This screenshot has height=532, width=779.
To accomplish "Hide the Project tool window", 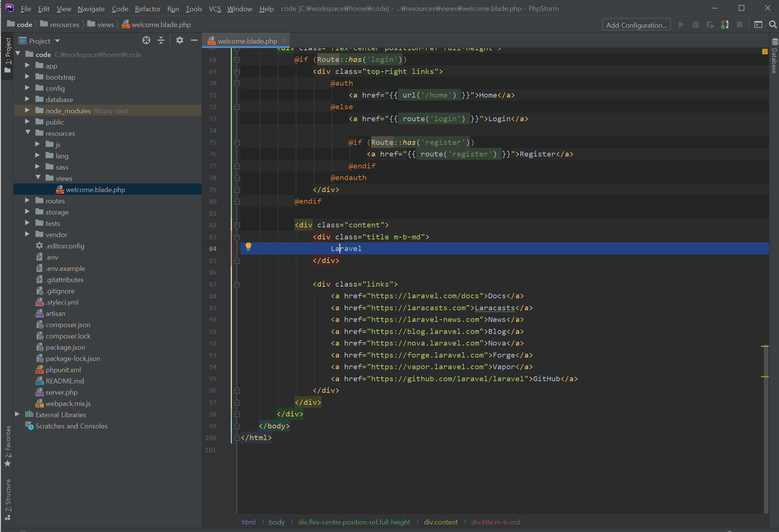I will point(194,41).
